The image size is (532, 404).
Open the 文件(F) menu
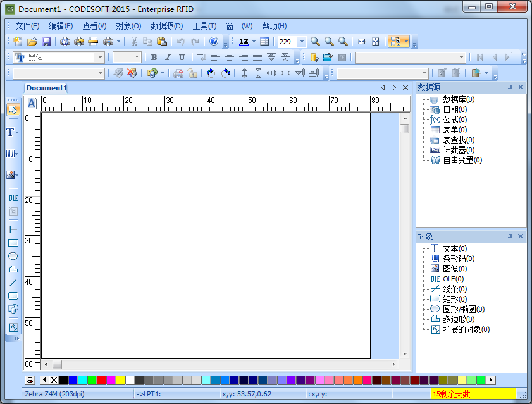(27, 26)
